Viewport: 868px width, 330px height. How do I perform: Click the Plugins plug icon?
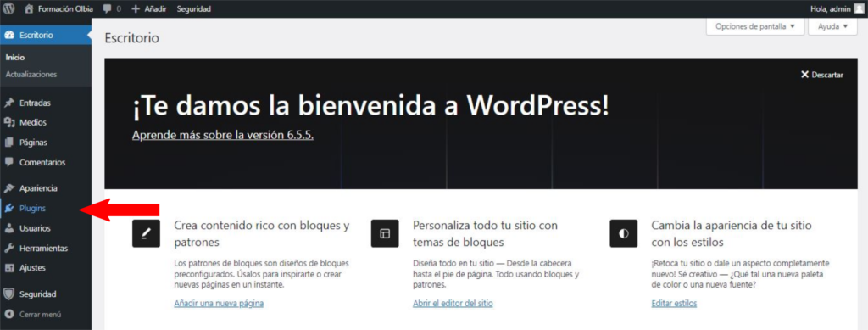(8, 209)
